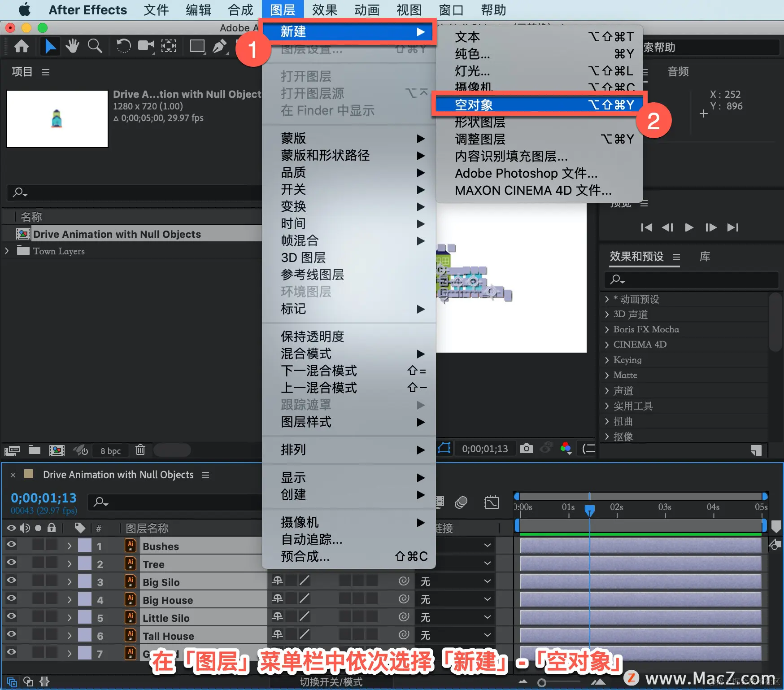Hide the Big House layer
Screen dimensions: 784x690
[x=11, y=598]
